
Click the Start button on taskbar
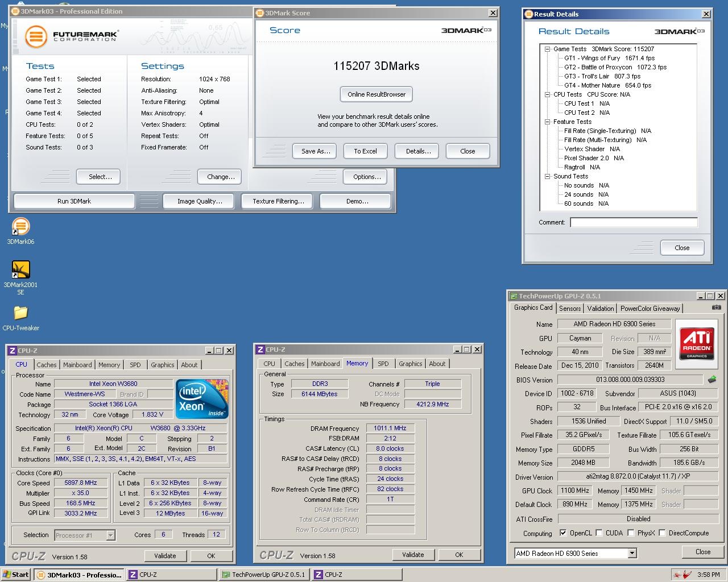[x=16, y=575]
